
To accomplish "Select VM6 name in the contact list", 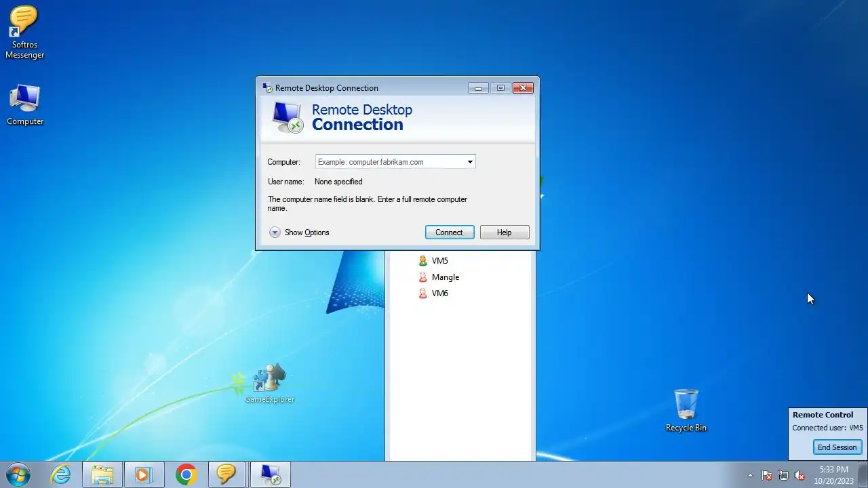I will click(439, 293).
